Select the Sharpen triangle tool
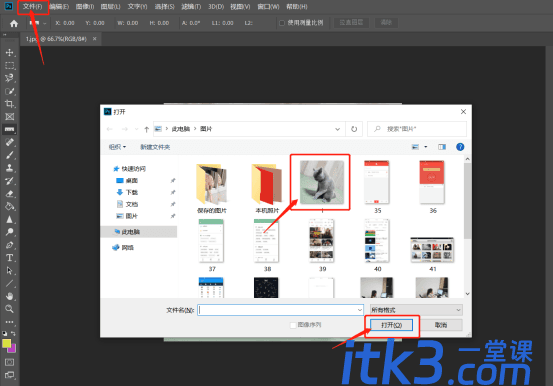Screen dimensions: 553x386 (x=10, y=219)
